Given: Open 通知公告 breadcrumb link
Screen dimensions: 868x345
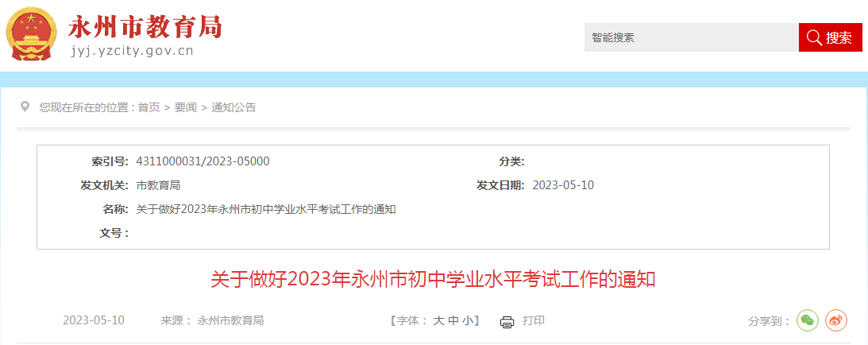Looking at the screenshot, I should [233, 107].
